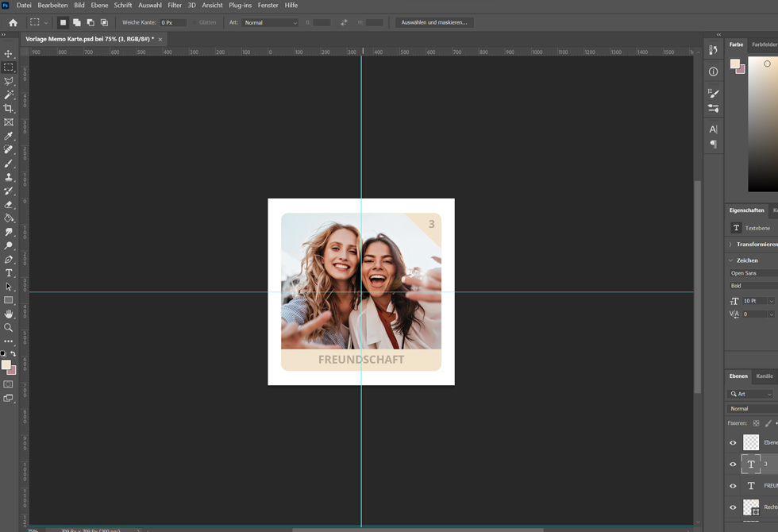The image size is (778, 532).
Task: Toggle the lock transparent pixels option
Action: pyautogui.click(x=756, y=423)
